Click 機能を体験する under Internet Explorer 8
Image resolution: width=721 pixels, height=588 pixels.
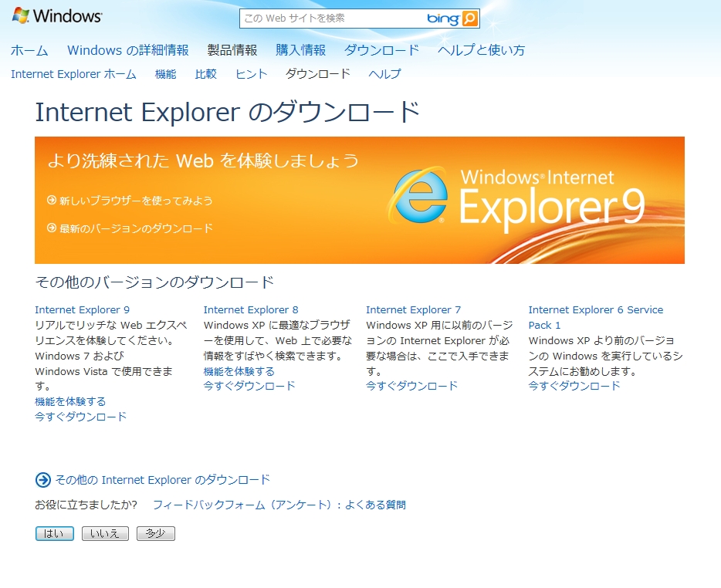point(239,371)
